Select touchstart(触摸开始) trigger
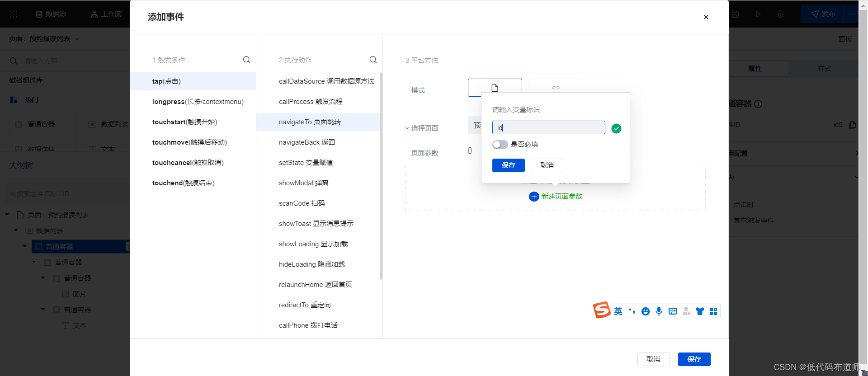The image size is (868, 376). click(193, 122)
